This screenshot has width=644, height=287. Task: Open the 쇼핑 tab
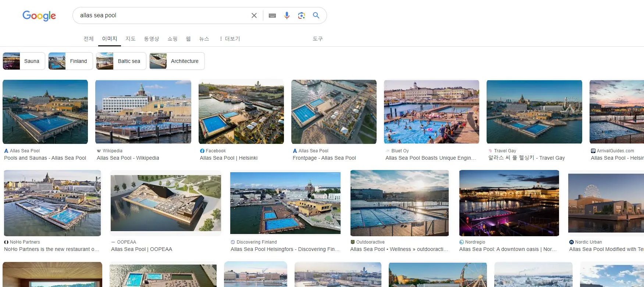[x=172, y=39]
